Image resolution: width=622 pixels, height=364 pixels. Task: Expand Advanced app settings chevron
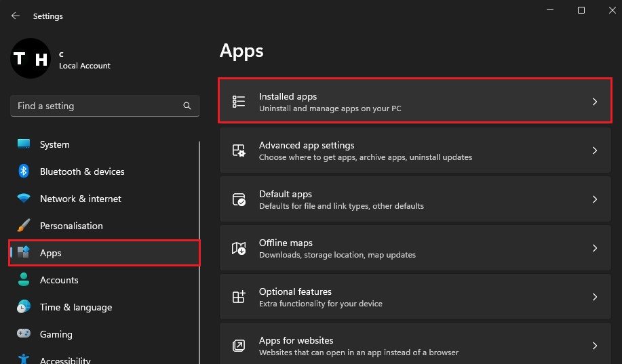[595, 150]
